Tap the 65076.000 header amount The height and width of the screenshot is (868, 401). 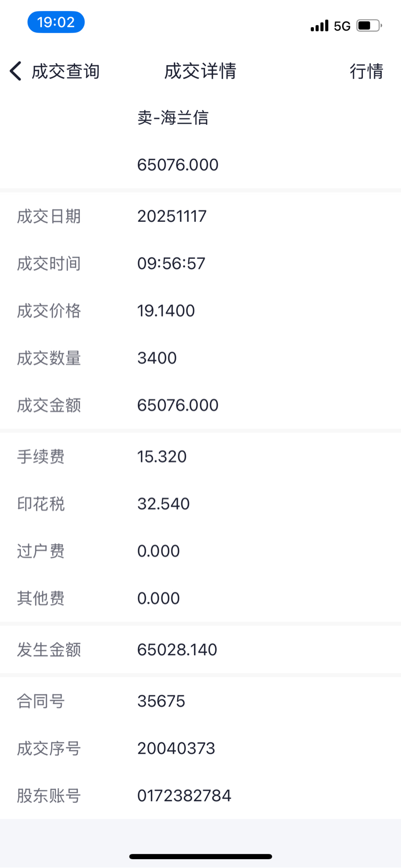pos(178,165)
